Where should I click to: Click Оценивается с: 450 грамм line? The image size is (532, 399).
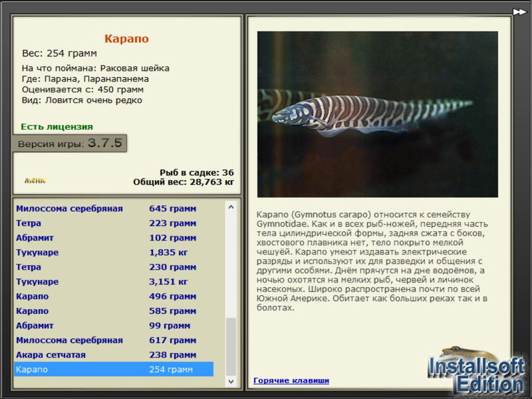tap(82, 90)
